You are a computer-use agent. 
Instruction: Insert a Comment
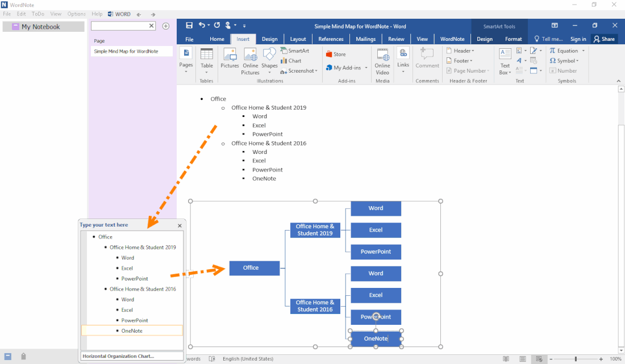tap(427, 58)
